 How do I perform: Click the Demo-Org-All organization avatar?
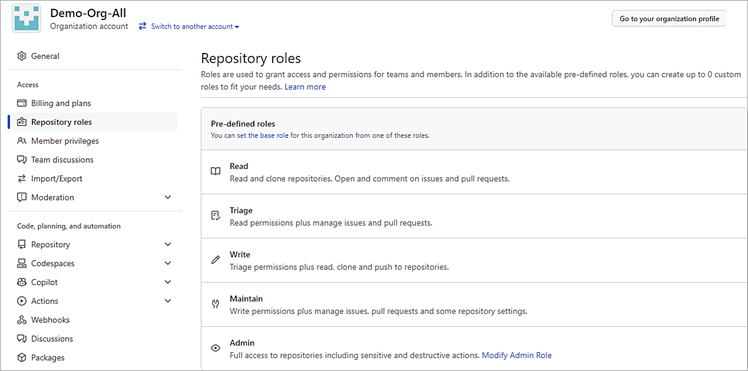(x=26, y=18)
